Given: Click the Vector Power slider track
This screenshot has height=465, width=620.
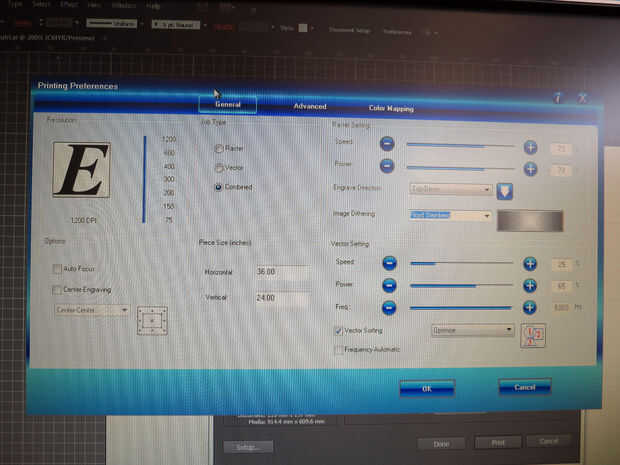Looking at the screenshot, I should [461, 285].
